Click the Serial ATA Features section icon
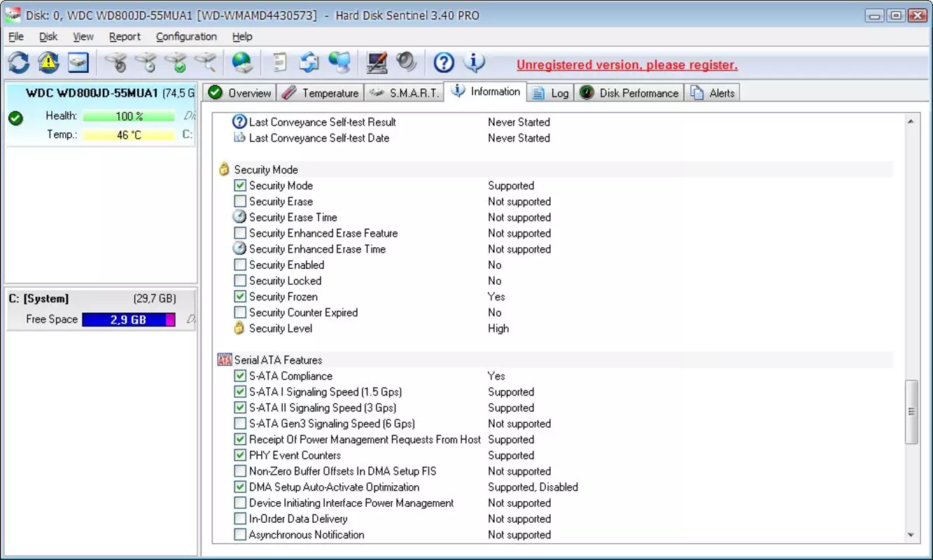The height and width of the screenshot is (560, 933). [224, 360]
